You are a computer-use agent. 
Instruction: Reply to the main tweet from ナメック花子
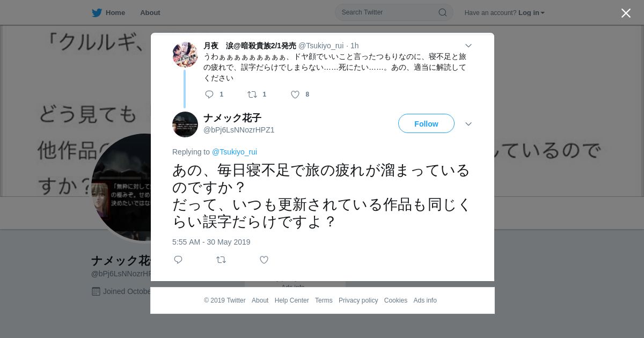[x=178, y=260]
